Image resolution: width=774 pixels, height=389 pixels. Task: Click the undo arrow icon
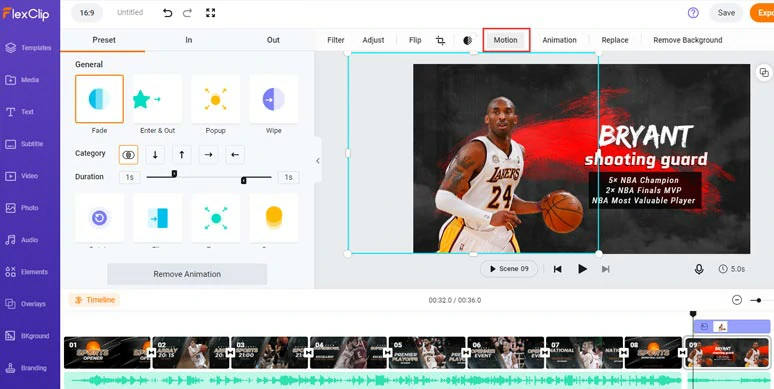[x=168, y=13]
